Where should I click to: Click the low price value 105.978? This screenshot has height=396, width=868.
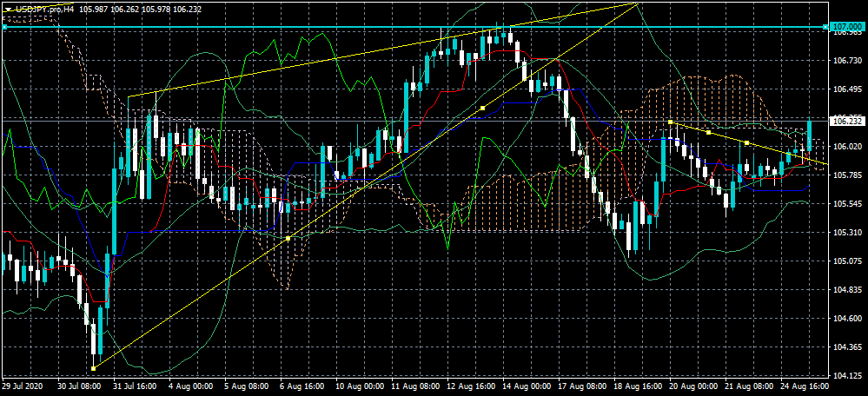coord(156,10)
